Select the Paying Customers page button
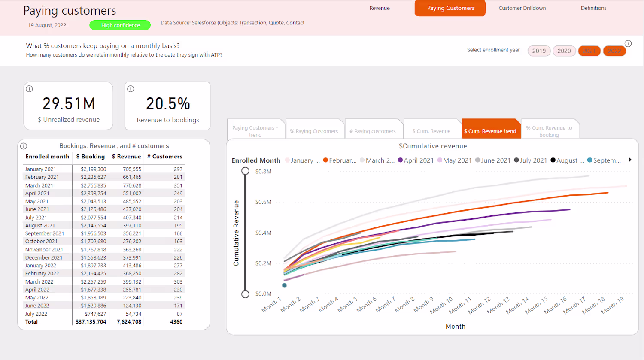 (x=450, y=8)
